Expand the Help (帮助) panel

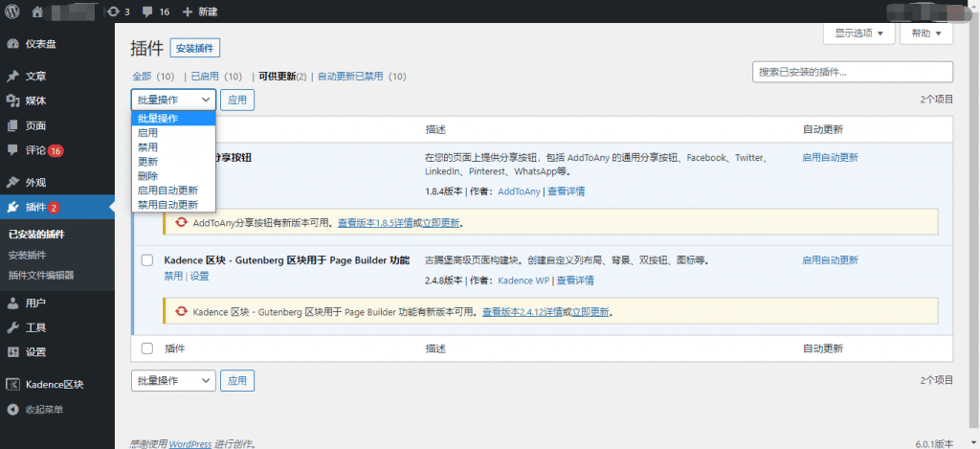(x=926, y=34)
